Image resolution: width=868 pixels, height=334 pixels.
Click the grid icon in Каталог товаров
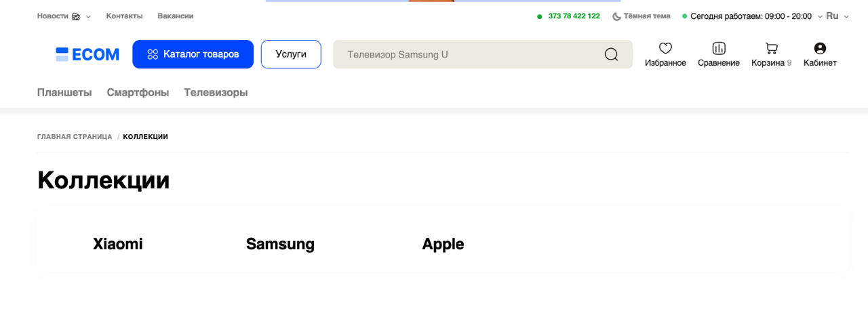[153, 54]
